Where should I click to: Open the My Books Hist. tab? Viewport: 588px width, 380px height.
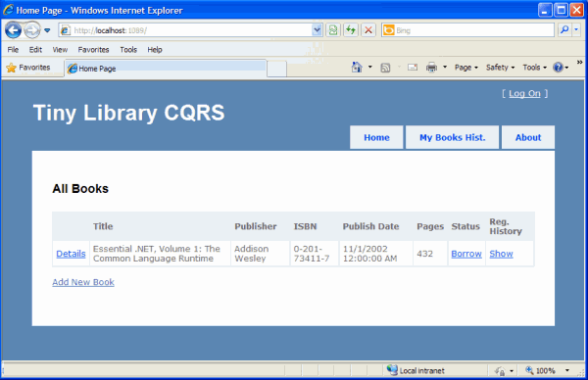click(x=452, y=137)
